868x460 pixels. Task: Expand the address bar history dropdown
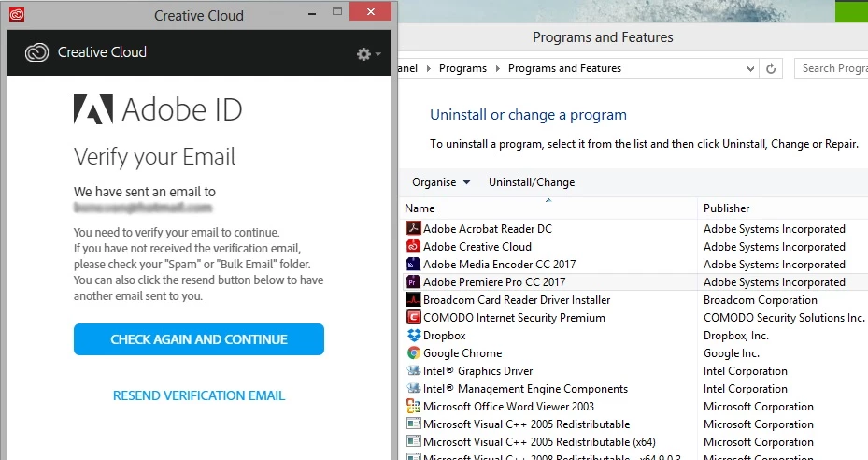point(750,69)
